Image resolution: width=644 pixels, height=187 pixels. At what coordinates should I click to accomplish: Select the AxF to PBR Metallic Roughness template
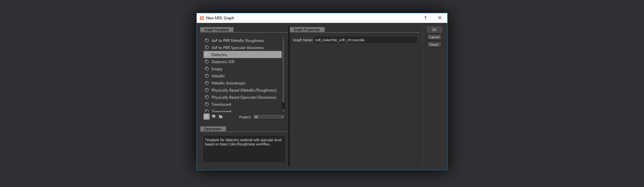click(x=242, y=41)
